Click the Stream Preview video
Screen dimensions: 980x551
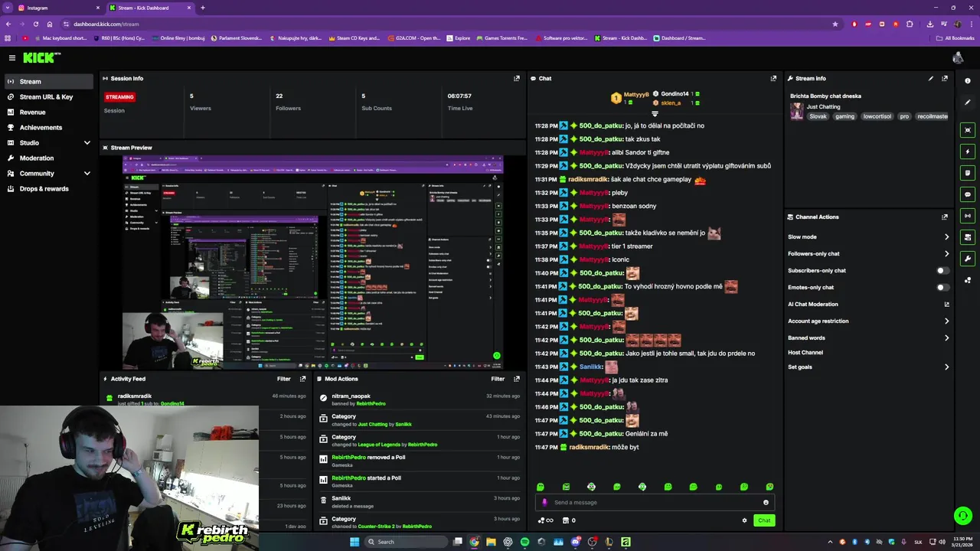[x=312, y=262]
